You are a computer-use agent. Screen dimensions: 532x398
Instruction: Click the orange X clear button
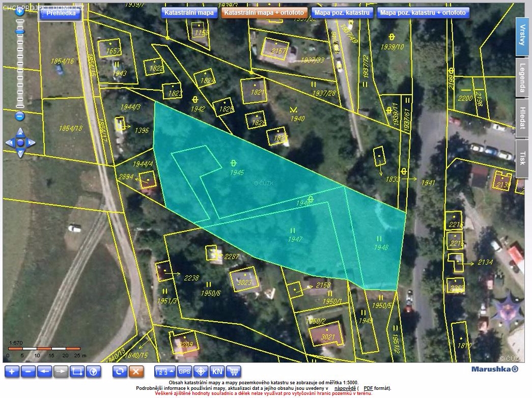(135, 371)
